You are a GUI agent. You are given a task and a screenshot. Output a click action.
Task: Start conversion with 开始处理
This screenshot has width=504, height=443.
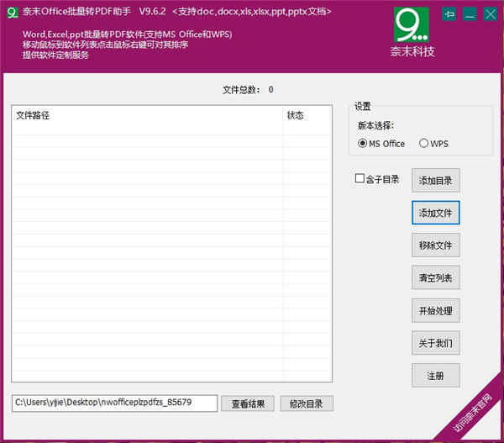tap(435, 311)
